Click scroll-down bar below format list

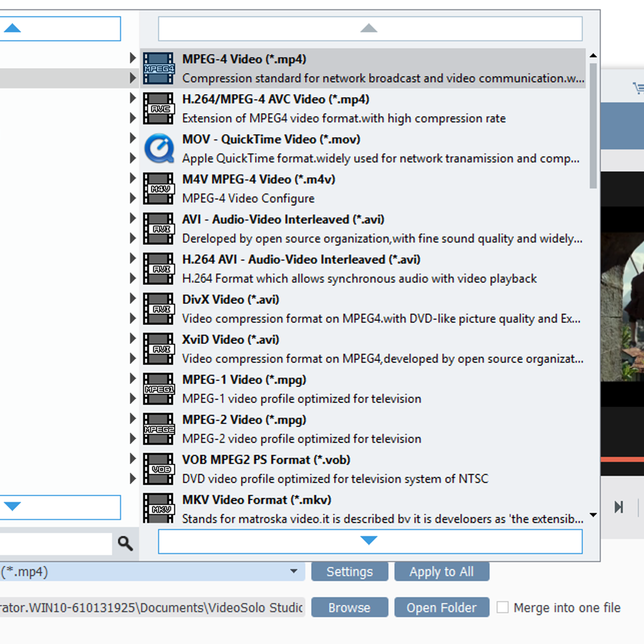coord(370,541)
